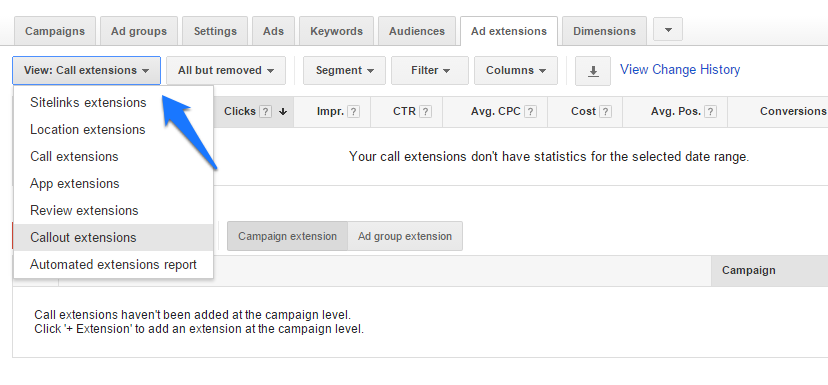
Task: Open the View: Call extensions dropdown
Action: 87,70
